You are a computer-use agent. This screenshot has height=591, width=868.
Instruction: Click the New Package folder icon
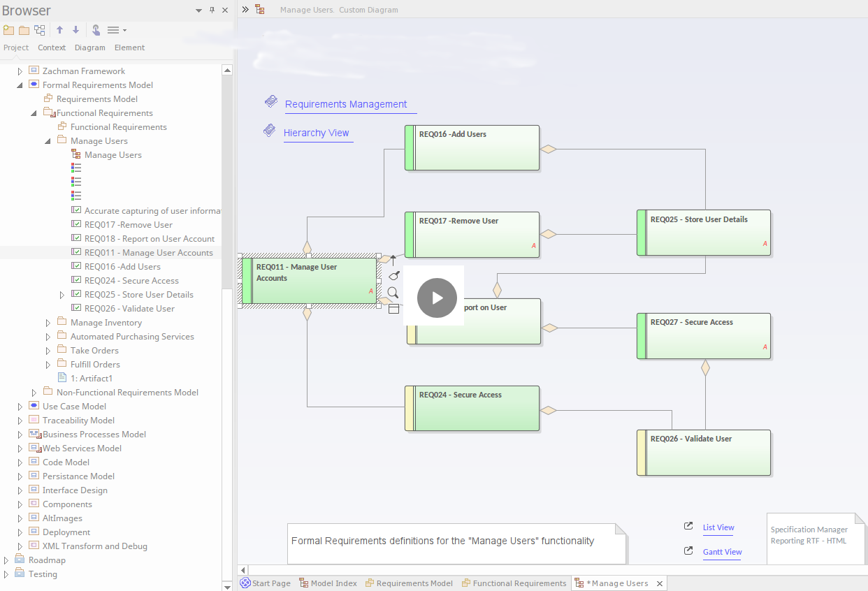pyautogui.click(x=24, y=30)
